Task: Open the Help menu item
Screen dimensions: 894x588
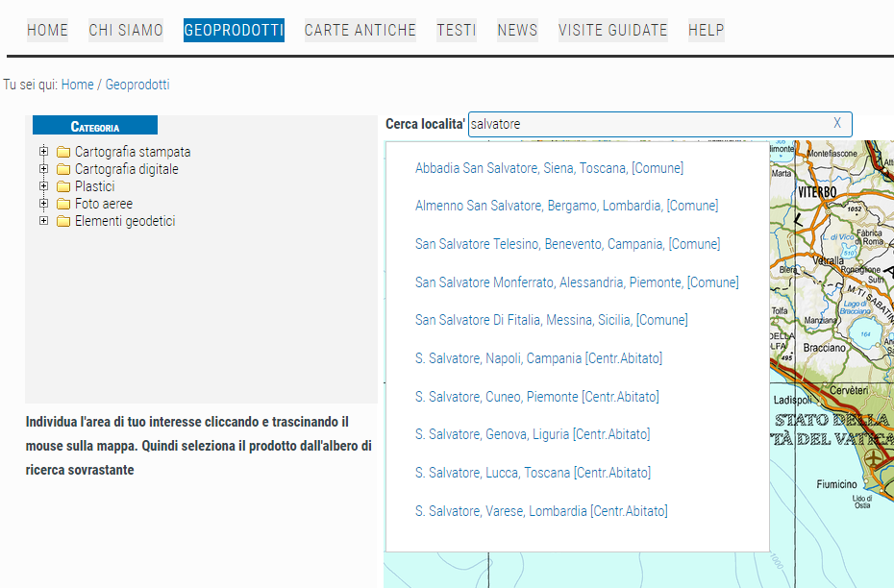Action: tap(706, 30)
